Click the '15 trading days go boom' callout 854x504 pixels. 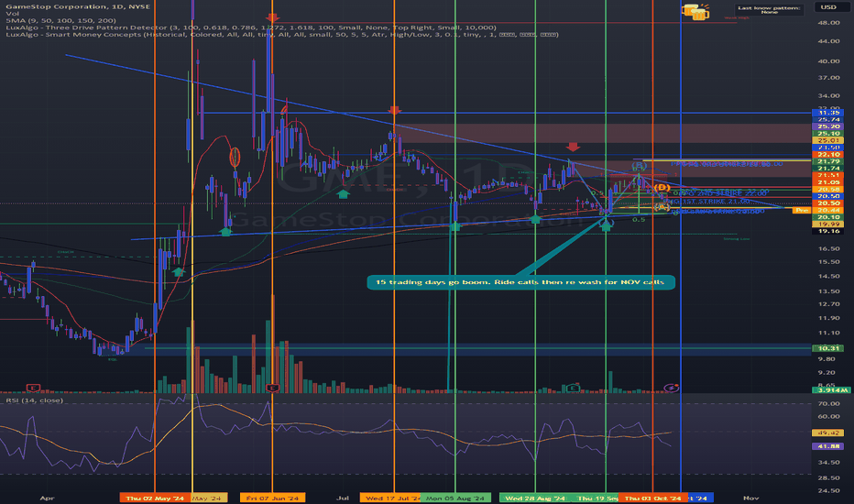coord(520,281)
